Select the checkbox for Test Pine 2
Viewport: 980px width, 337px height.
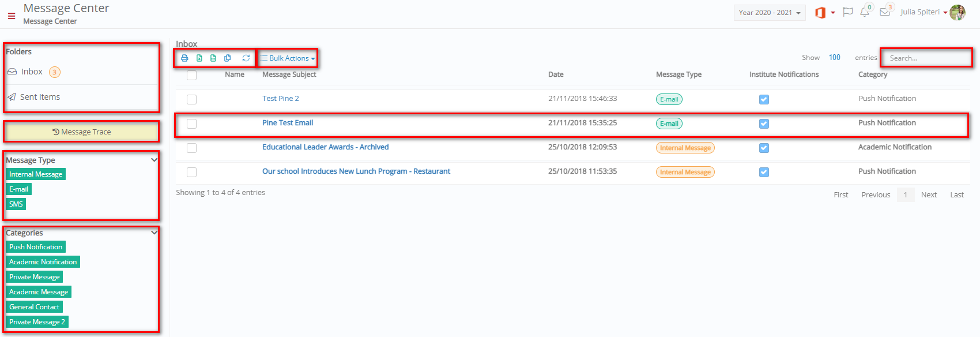click(x=192, y=100)
